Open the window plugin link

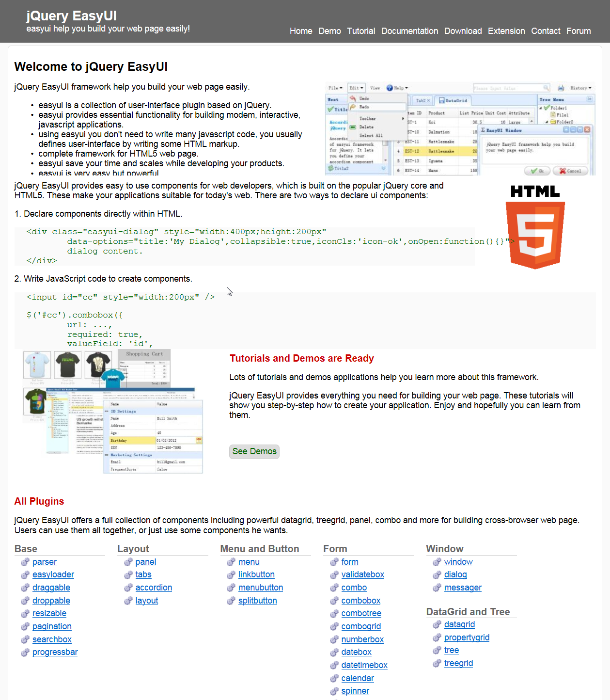(458, 562)
